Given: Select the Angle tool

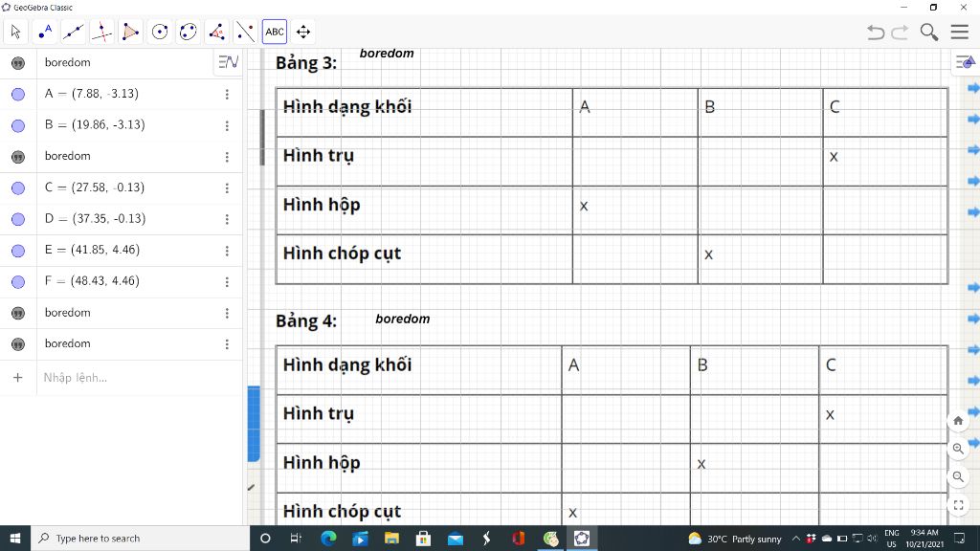Looking at the screenshot, I should 217,32.
